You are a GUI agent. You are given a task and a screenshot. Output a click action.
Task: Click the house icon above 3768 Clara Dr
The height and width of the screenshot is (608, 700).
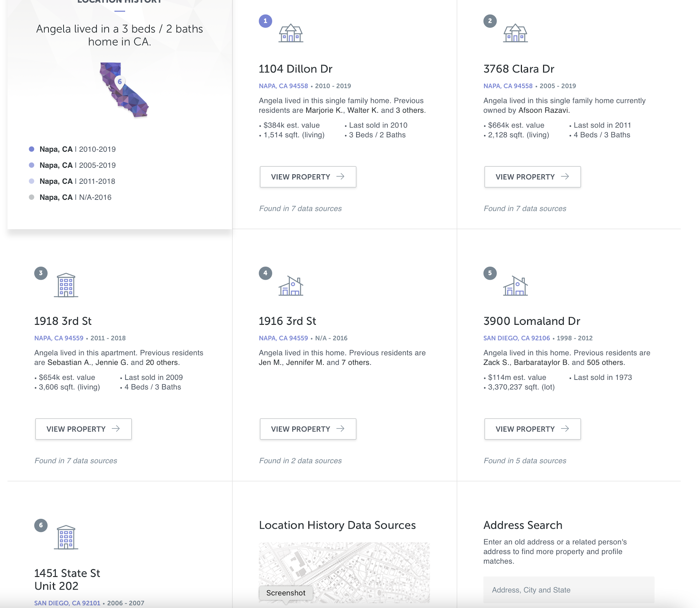point(515,33)
